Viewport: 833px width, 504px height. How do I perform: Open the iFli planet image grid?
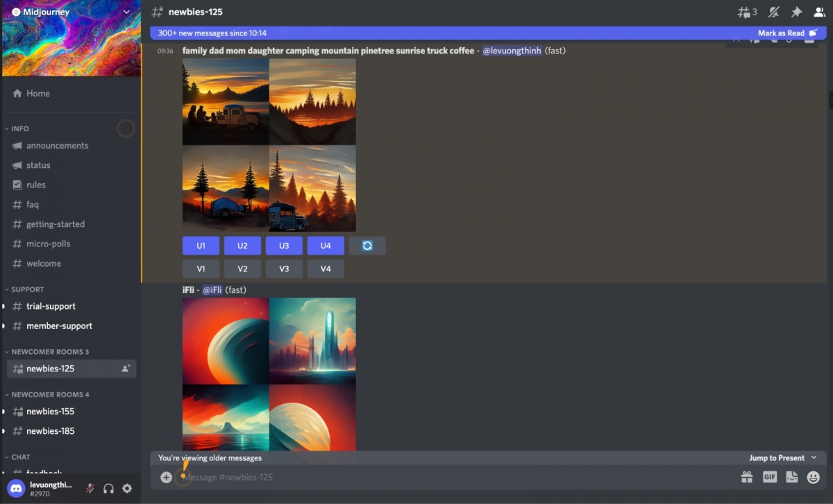(269, 376)
